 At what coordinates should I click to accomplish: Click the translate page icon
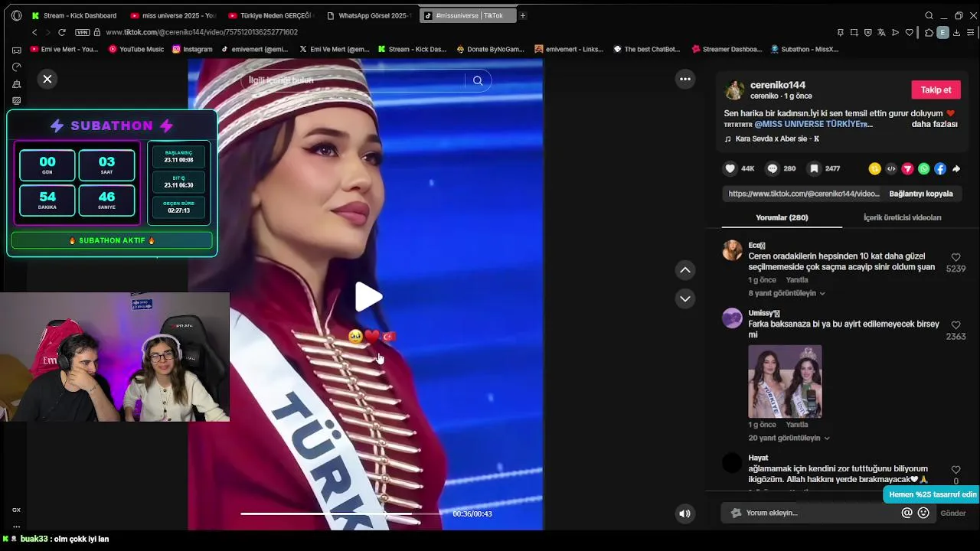coord(882,32)
